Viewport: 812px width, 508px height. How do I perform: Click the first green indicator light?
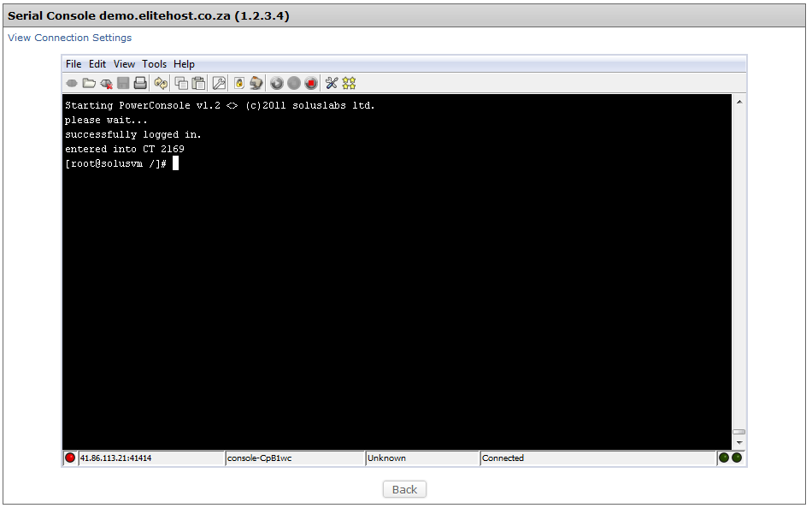coord(724,458)
